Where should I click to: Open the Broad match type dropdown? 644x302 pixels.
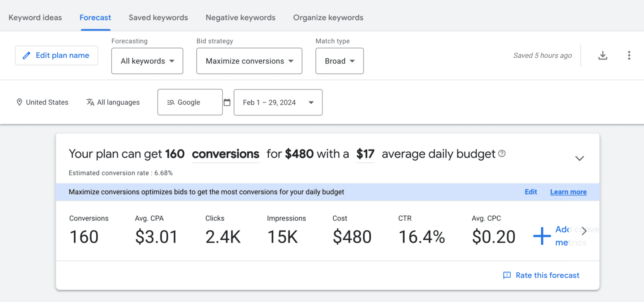tap(339, 61)
